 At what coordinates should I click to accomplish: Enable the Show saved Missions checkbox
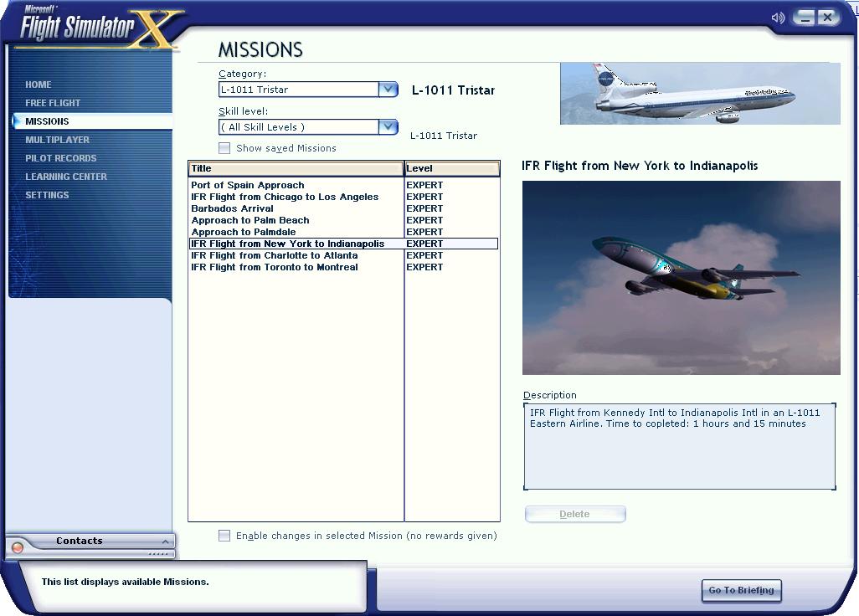click(x=224, y=148)
